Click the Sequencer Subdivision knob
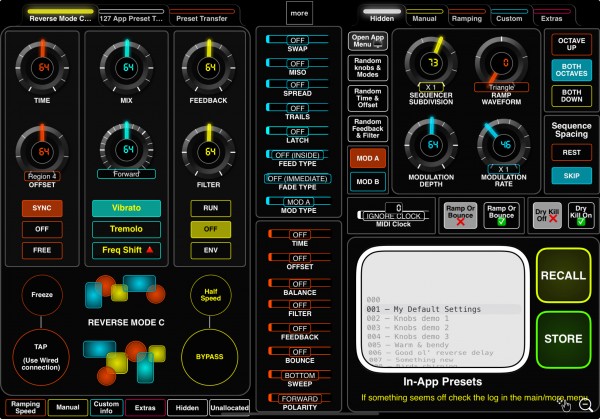 coord(431,63)
